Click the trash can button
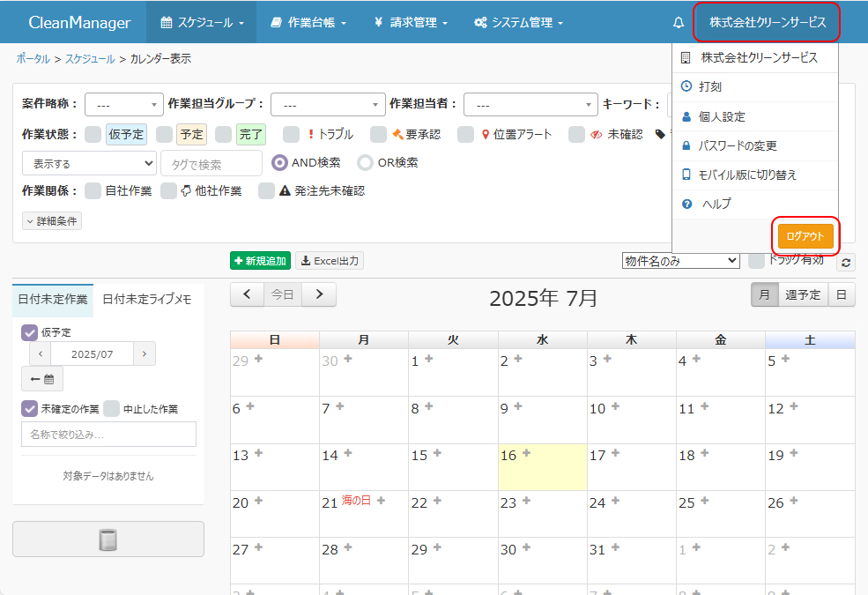The image size is (868, 595). click(108, 539)
